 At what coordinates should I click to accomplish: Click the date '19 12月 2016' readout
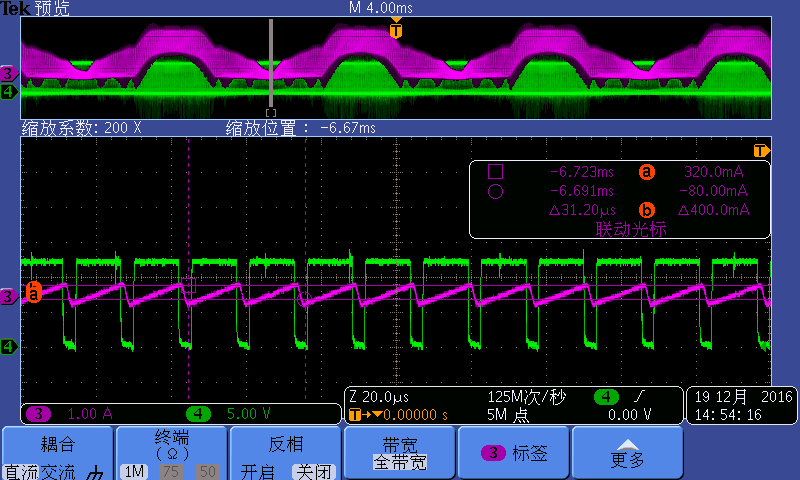(743, 397)
